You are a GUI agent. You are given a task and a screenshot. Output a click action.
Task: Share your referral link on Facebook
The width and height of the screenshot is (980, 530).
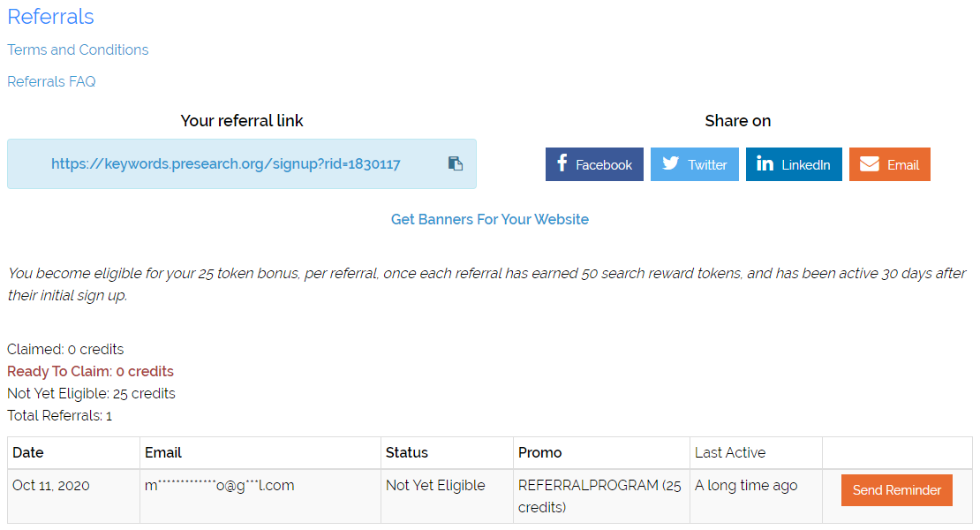pos(594,163)
